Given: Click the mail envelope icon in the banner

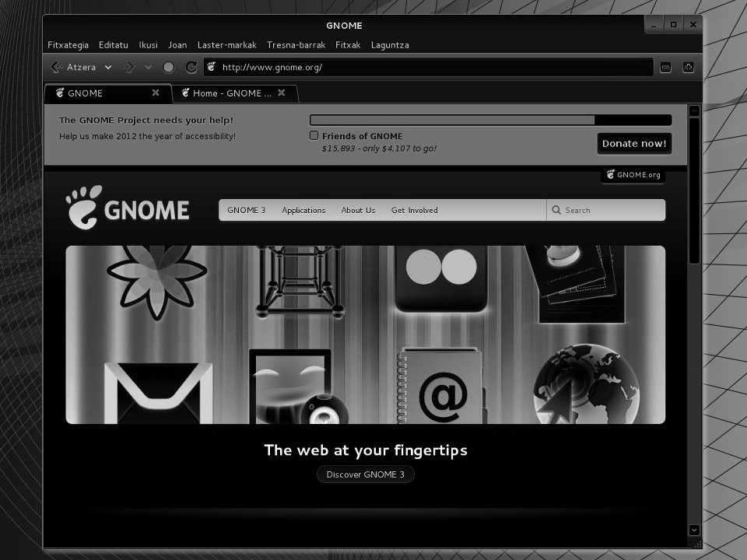Looking at the screenshot, I should [158, 393].
